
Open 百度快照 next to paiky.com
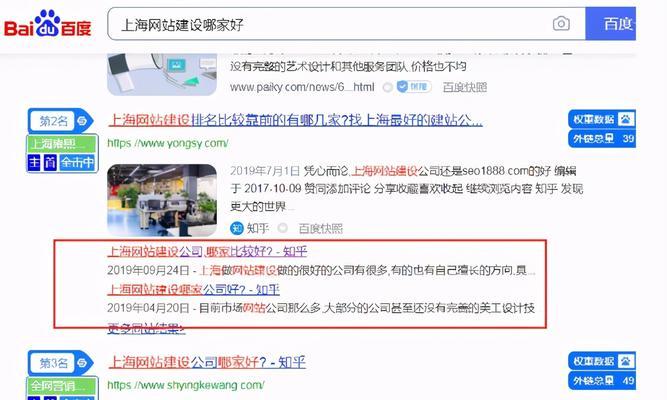465,87
